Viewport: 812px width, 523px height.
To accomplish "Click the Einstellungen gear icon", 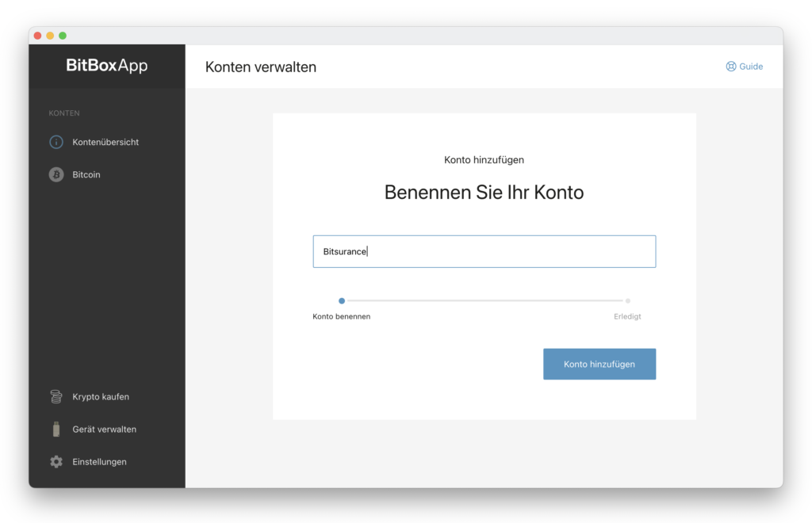I will (56, 462).
